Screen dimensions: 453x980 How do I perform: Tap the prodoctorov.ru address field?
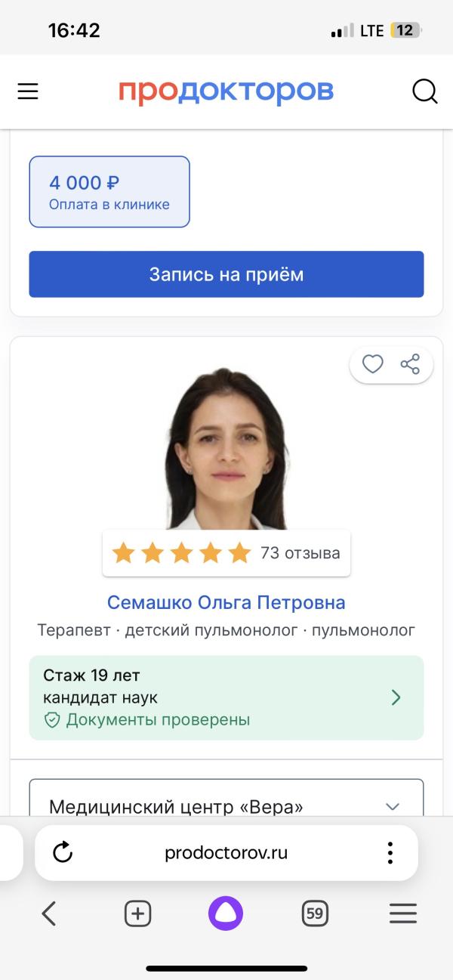click(x=226, y=853)
